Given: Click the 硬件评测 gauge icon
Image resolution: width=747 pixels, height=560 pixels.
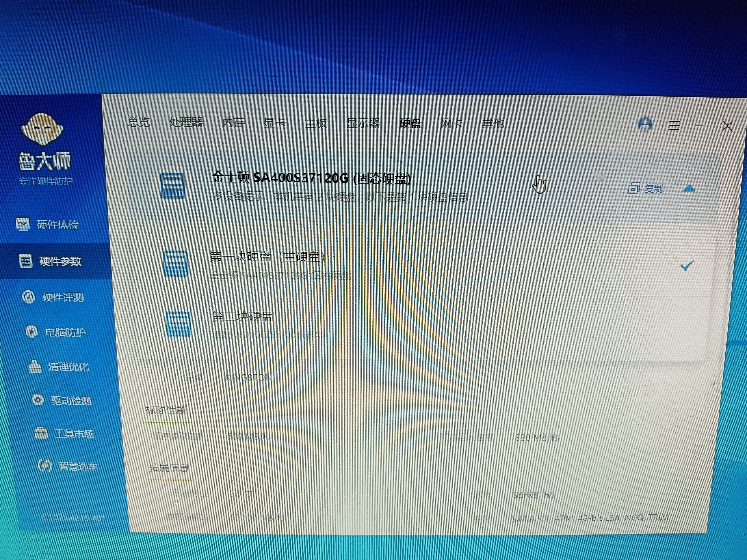Looking at the screenshot, I should pos(28,297).
